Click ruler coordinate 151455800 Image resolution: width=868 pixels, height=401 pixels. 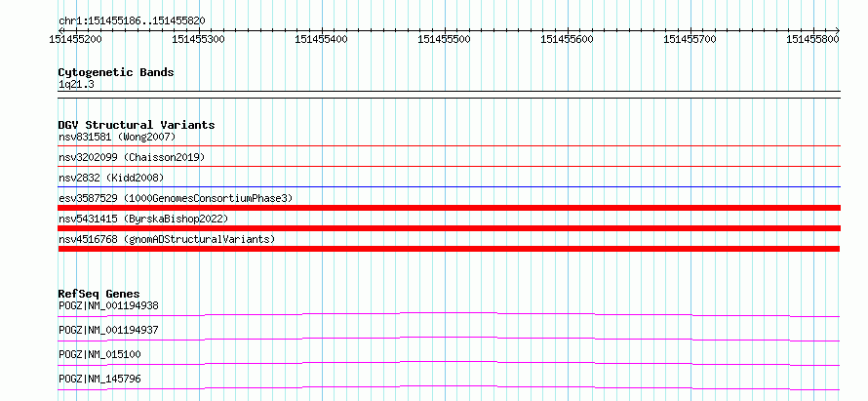(x=812, y=39)
